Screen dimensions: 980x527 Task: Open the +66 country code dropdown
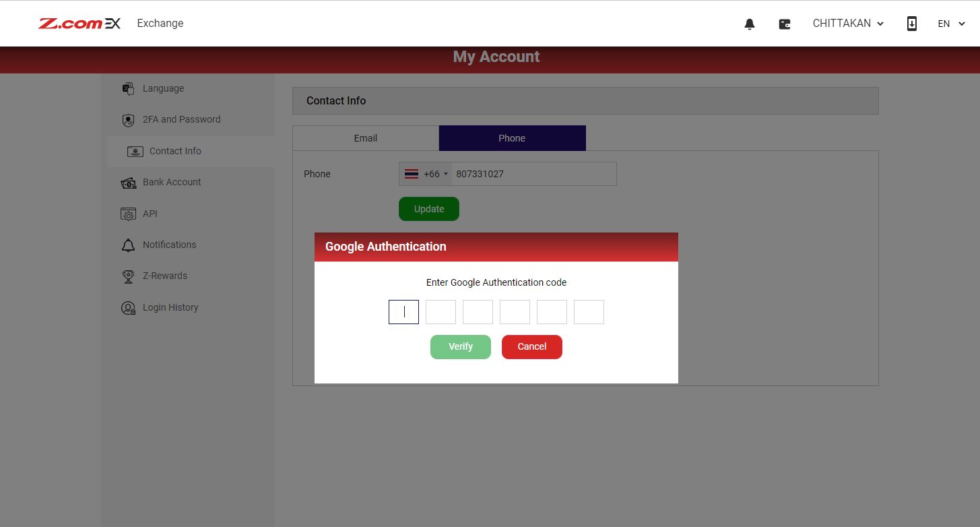[426, 173]
